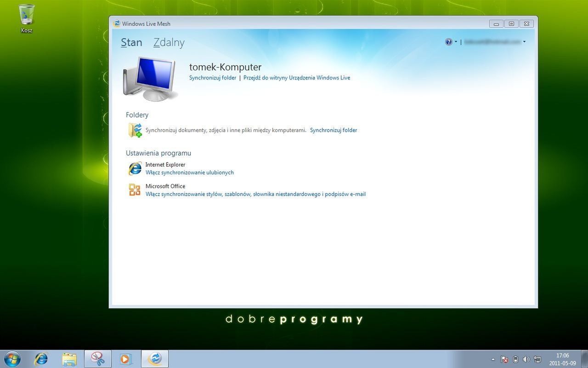The height and width of the screenshot is (368, 588).
Task: Show hidden icons with the tray chevron
Action: pos(493,359)
